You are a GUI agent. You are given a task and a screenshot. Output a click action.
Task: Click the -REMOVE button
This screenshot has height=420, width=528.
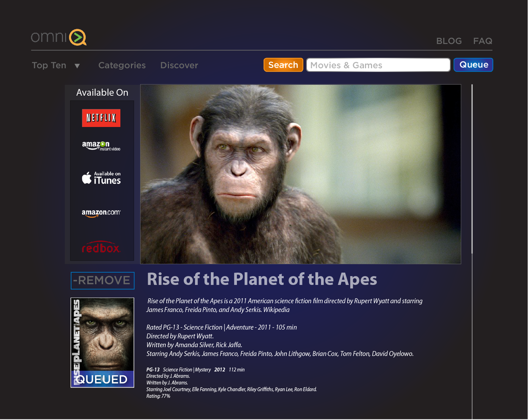point(102,281)
